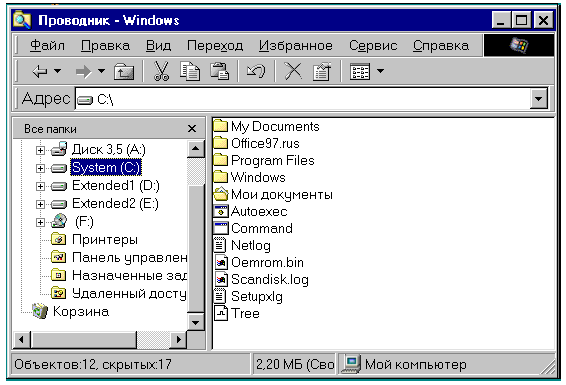566x385 pixels.
Task: Open the Вид menu
Action: point(158,45)
